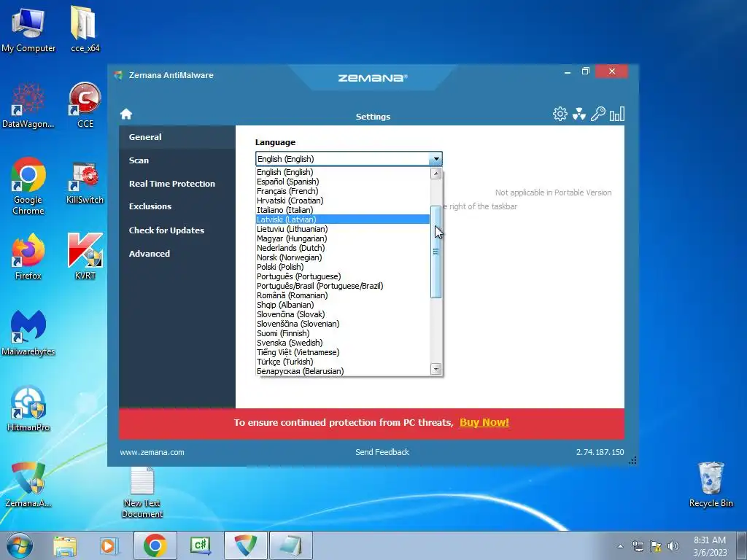
Task: Open Google Chrome desktop shortcut
Action: 28,186
